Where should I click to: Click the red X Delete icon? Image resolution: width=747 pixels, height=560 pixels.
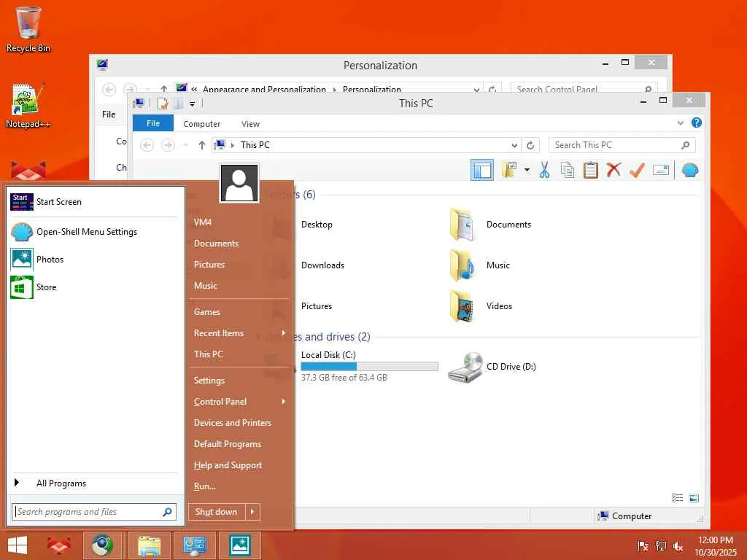click(x=614, y=169)
